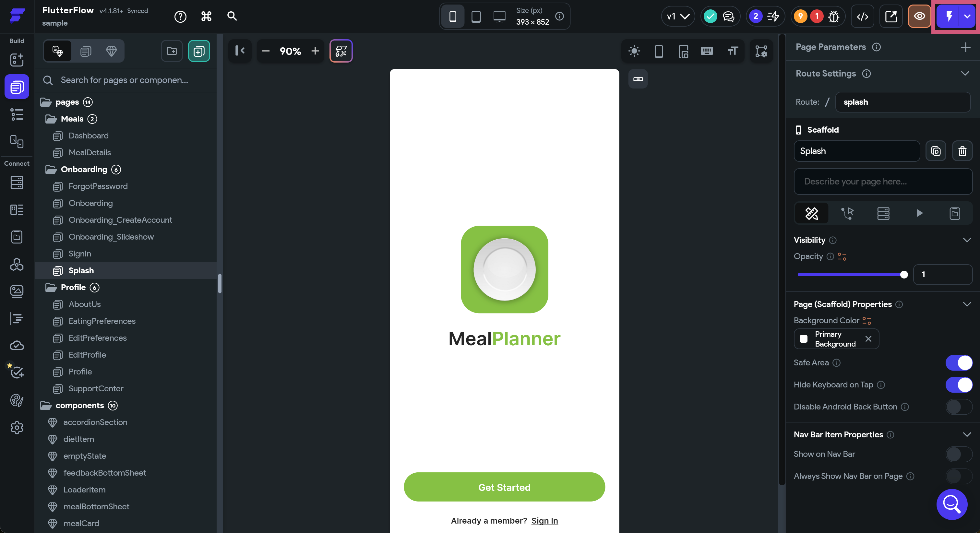Collapse the Profile folder
The height and width of the screenshot is (533, 980).
51,288
